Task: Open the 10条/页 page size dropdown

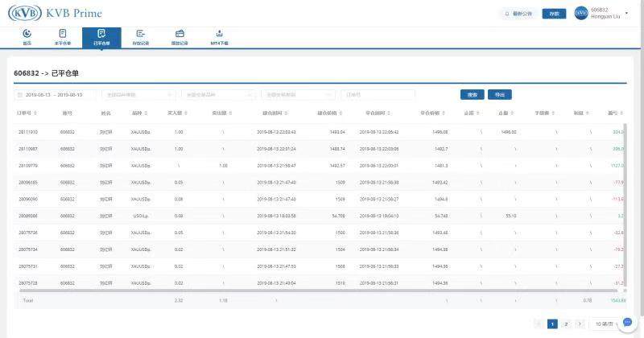Action: coord(602,324)
